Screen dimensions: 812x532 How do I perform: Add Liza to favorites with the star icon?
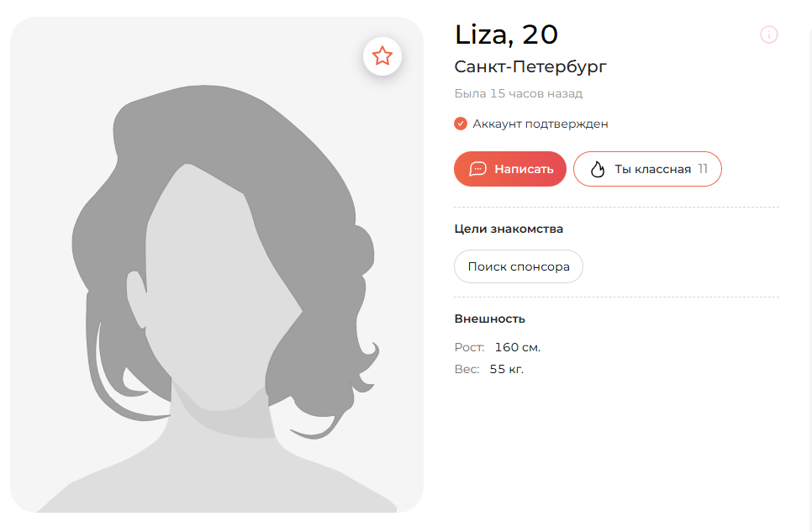click(382, 56)
